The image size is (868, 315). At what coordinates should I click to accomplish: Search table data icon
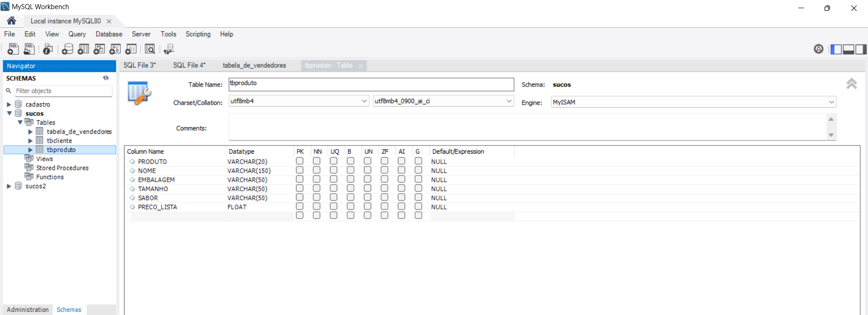tap(150, 49)
